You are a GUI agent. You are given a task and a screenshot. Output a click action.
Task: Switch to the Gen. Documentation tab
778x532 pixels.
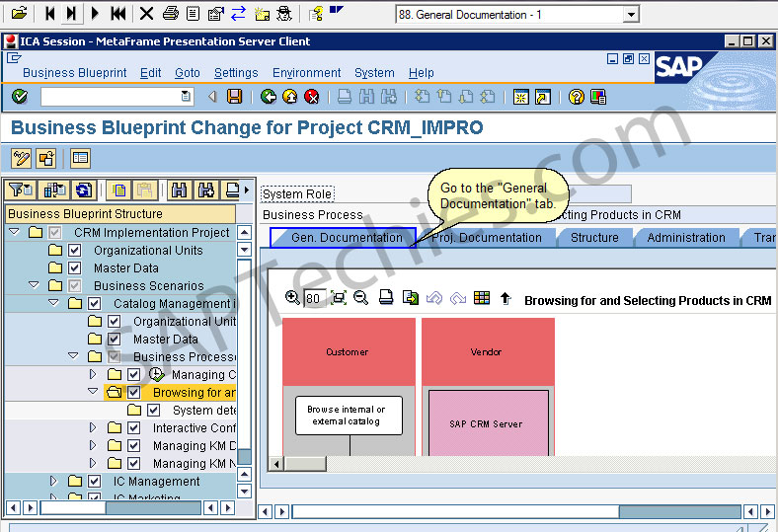(344, 238)
